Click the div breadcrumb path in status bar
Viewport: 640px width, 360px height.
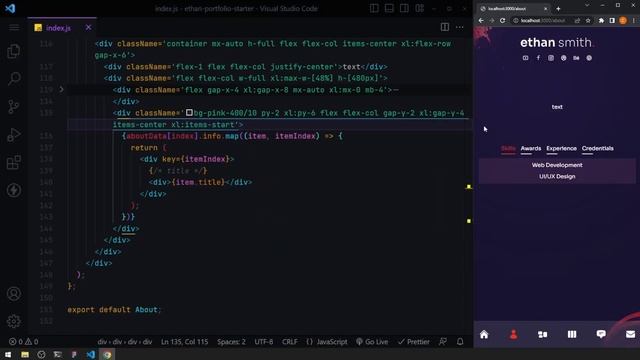pyautogui.click(x=124, y=342)
